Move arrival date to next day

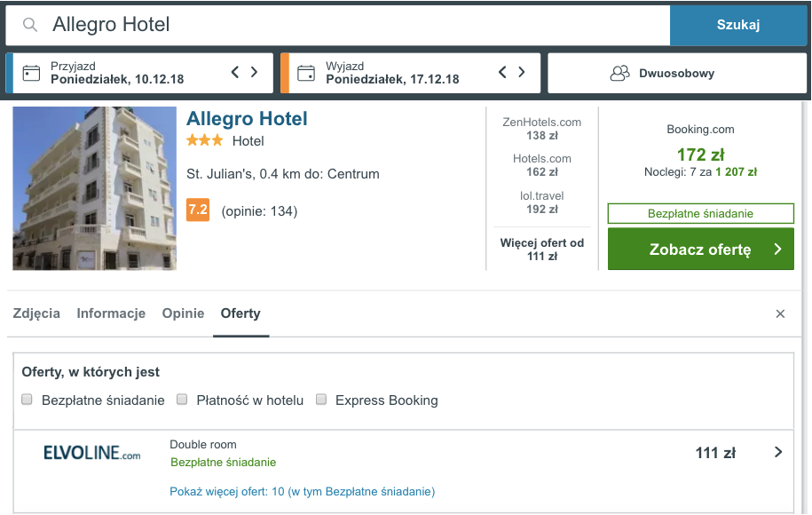tap(255, 72)
